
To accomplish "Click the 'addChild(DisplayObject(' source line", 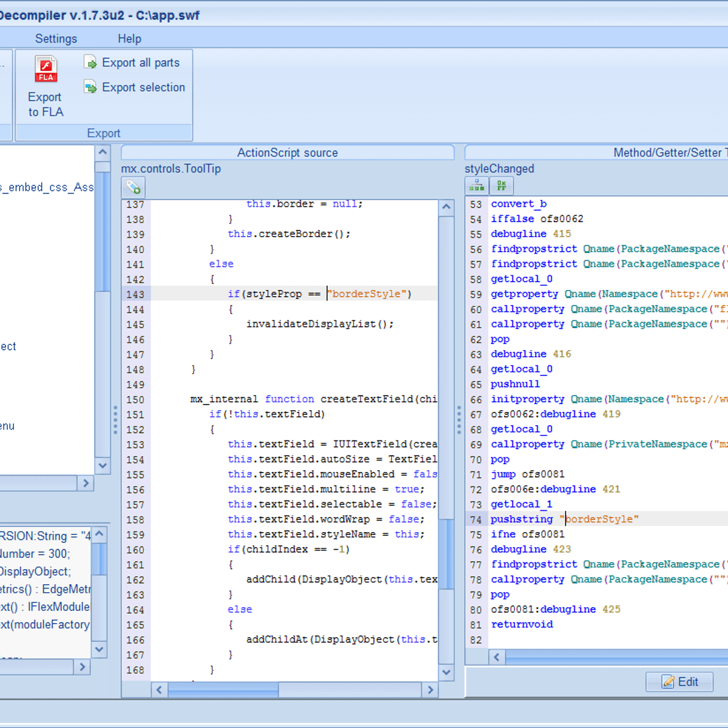I will pyautogui.click(x=342, y=579).
